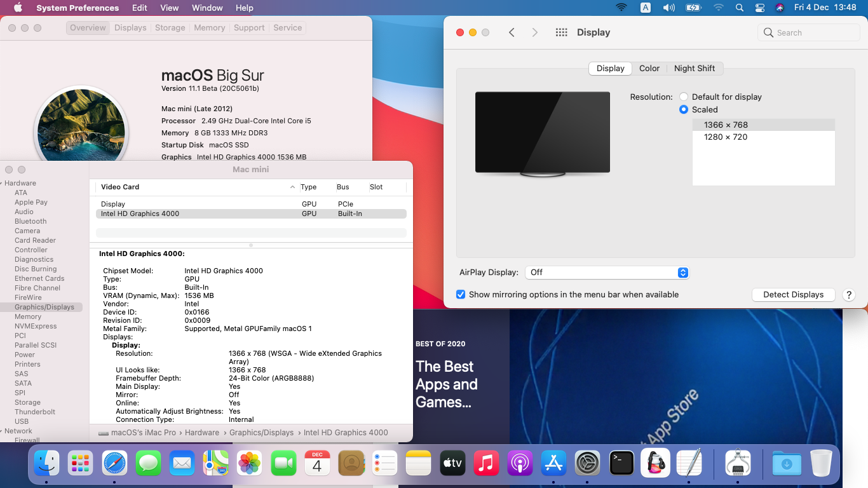Go forward in System Preferences
Viewport: 868px width, 488px height.
click(534, 32)
